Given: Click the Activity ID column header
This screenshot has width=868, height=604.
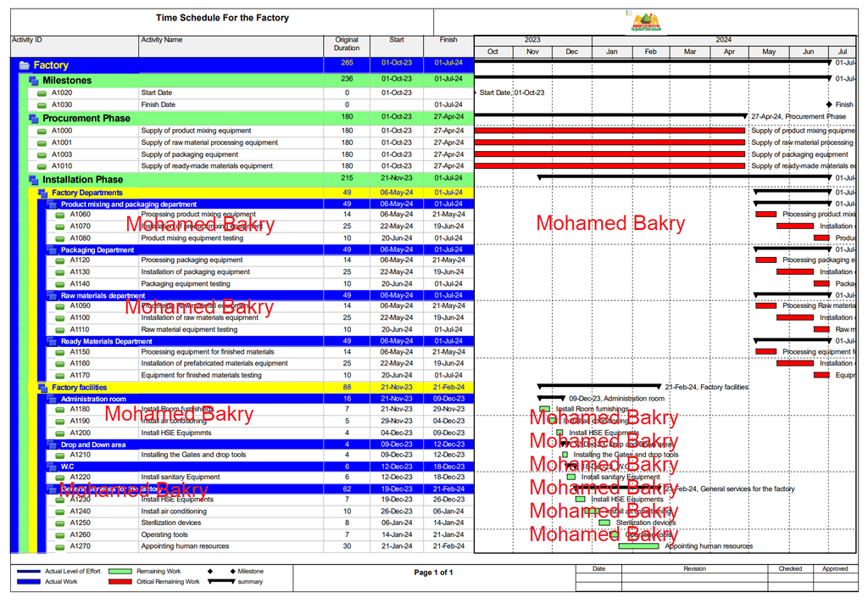Looking at the screenshot, I should (75, 46).
